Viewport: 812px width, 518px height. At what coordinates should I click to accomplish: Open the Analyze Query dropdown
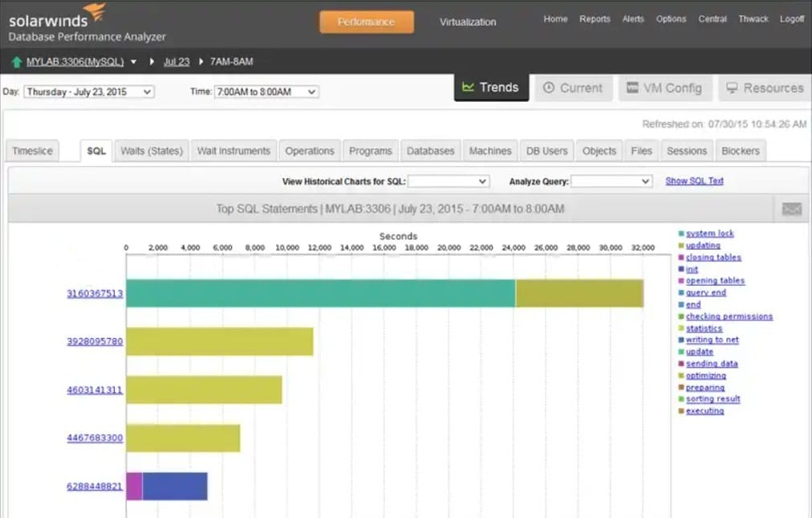pyautogui.click(x=611, y=182)
